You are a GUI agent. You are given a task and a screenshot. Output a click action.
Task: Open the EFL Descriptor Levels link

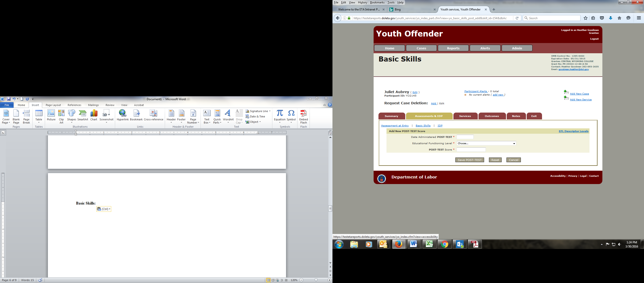pos(573,131)
